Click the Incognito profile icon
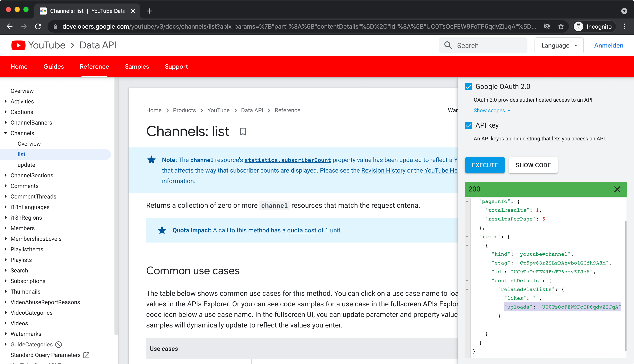634x364 pixels. click(578, 26)
